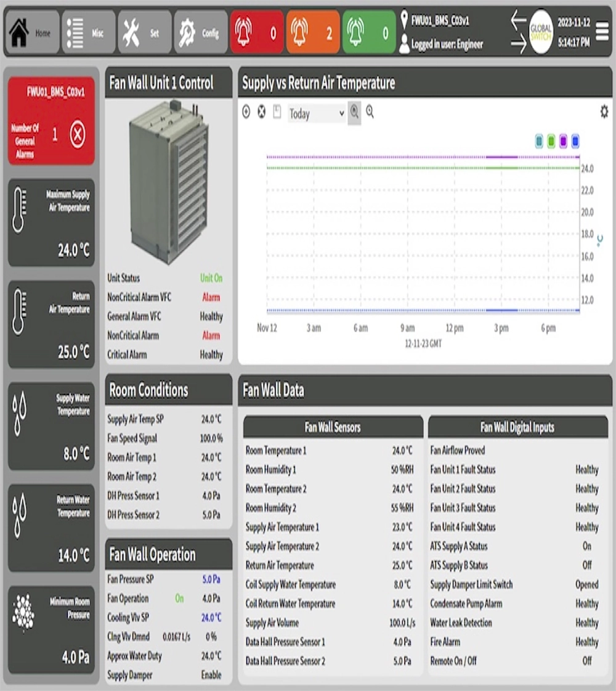Click Room Conditions panel title

149,390
